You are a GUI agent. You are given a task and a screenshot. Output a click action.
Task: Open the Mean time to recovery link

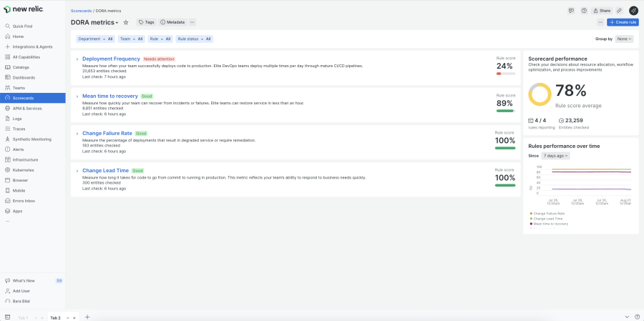(110, 96)
